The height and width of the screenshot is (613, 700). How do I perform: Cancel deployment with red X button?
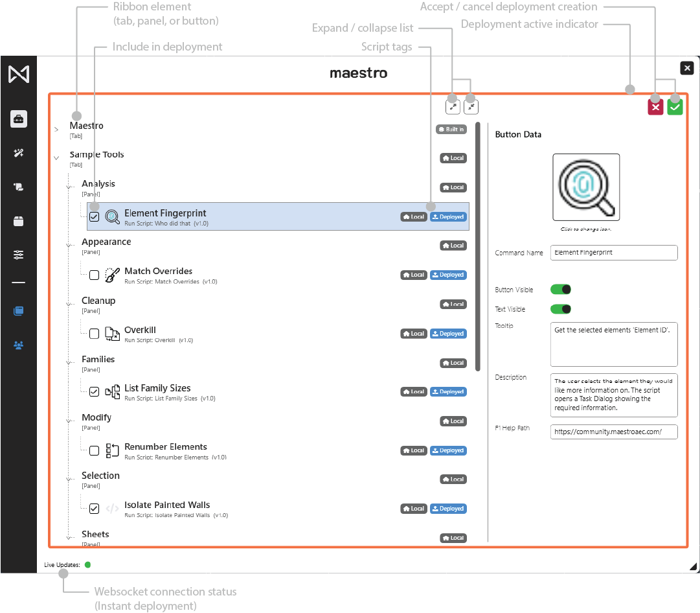[655, 108]
